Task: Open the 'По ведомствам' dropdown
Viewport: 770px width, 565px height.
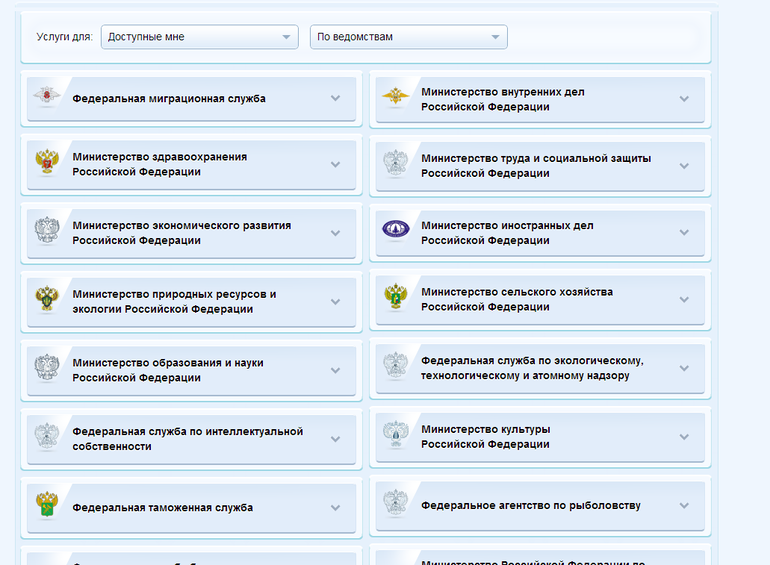Action: coord(409,37)
